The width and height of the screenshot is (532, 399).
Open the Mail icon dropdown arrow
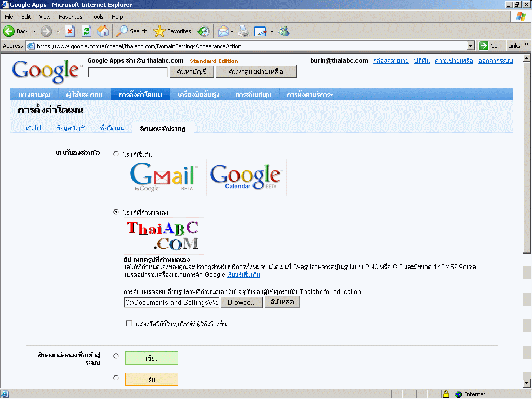tap(232, 31)
